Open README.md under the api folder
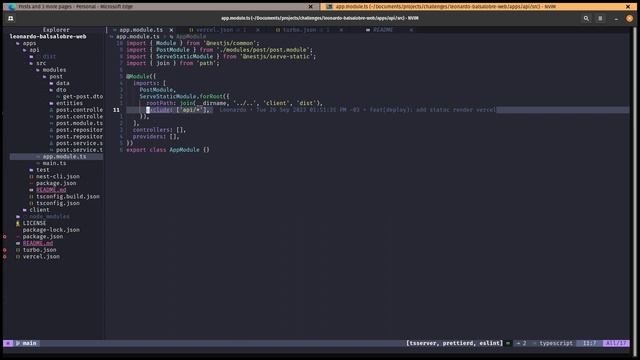This screenshot has width=640, height=360. click(51, 190)
